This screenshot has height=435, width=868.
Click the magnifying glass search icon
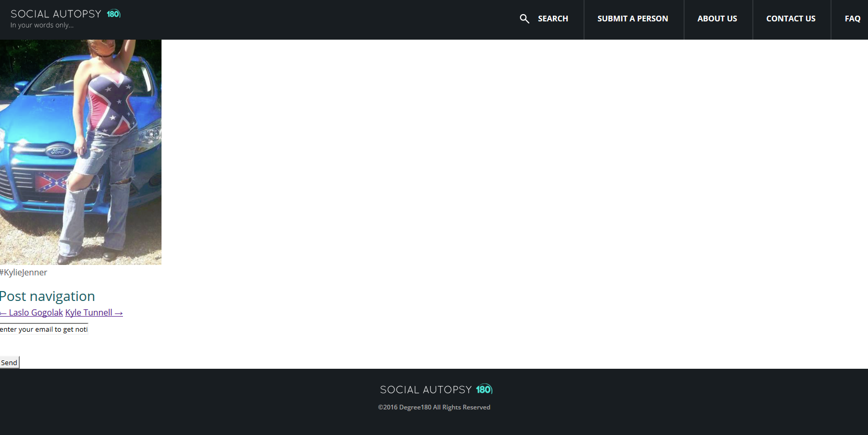524,19
